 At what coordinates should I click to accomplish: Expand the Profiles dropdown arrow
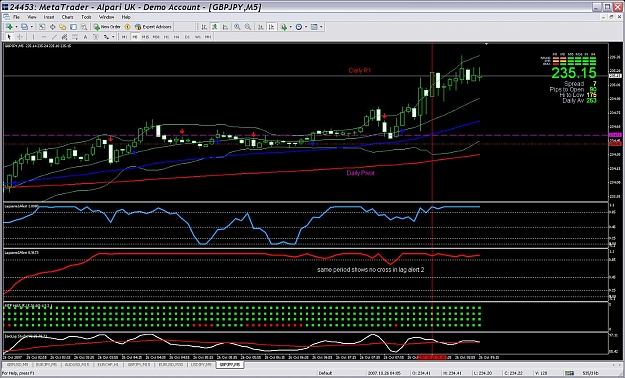tap(32, 27)
